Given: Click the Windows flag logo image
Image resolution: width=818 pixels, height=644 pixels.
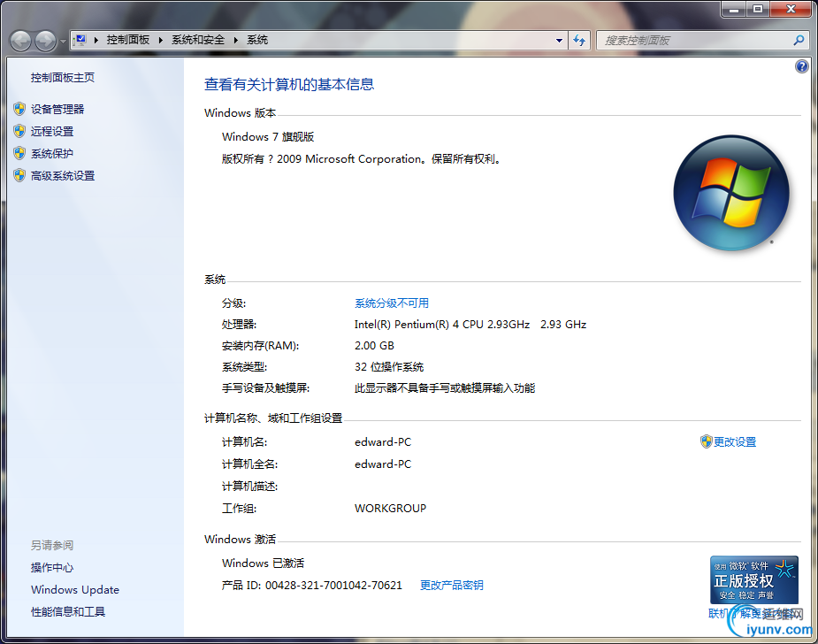Looking at the screenshot, I should click(x=731, y=193).
